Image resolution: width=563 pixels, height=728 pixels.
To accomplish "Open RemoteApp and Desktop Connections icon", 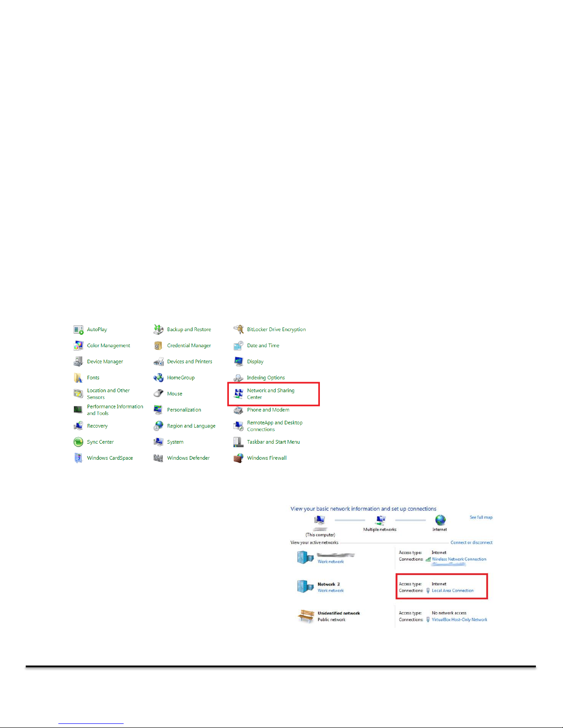I will pos(239,426).
